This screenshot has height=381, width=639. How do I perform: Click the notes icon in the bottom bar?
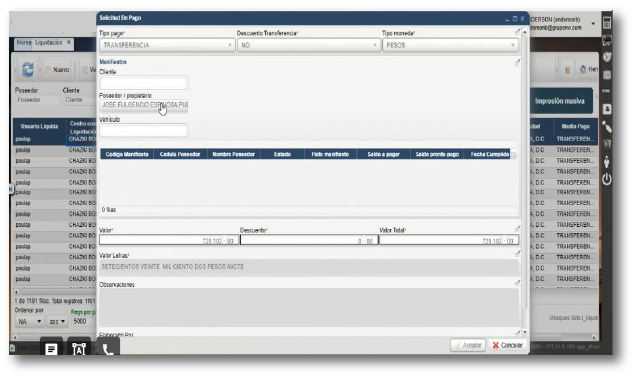coord(51,349)
